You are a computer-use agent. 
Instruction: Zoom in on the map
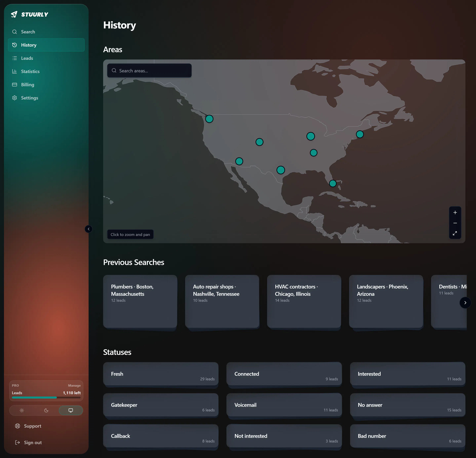click(x=455, y=213)
